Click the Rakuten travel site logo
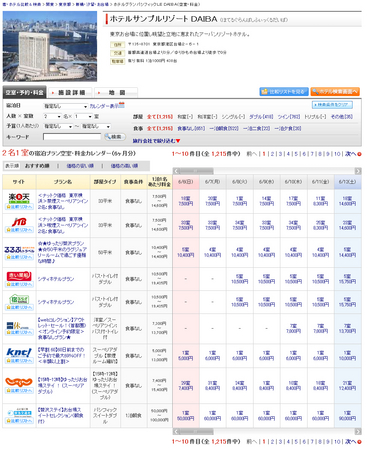 (x=19, y=198)
